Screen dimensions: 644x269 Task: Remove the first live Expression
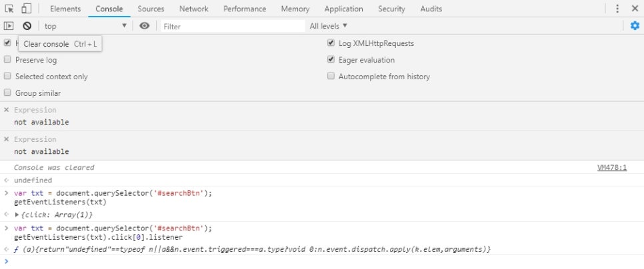tap(6, 110)
